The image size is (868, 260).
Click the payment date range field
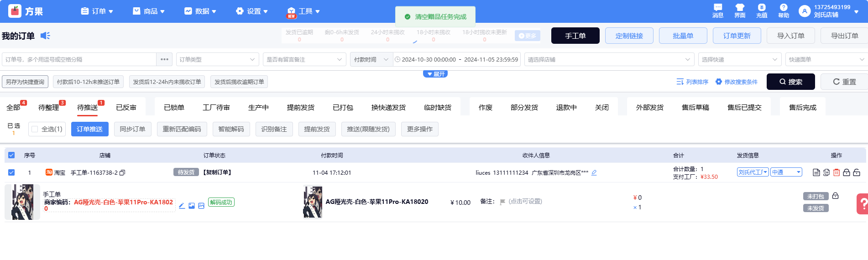(457, 59)
